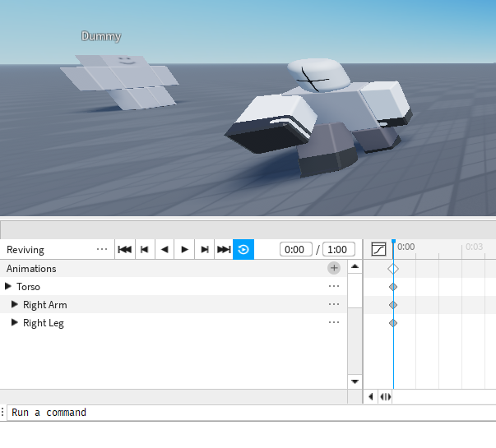The width and height of the screenshot is (496, 448).
Task: Play animation in reverse
Action: [x=165, y=249]
